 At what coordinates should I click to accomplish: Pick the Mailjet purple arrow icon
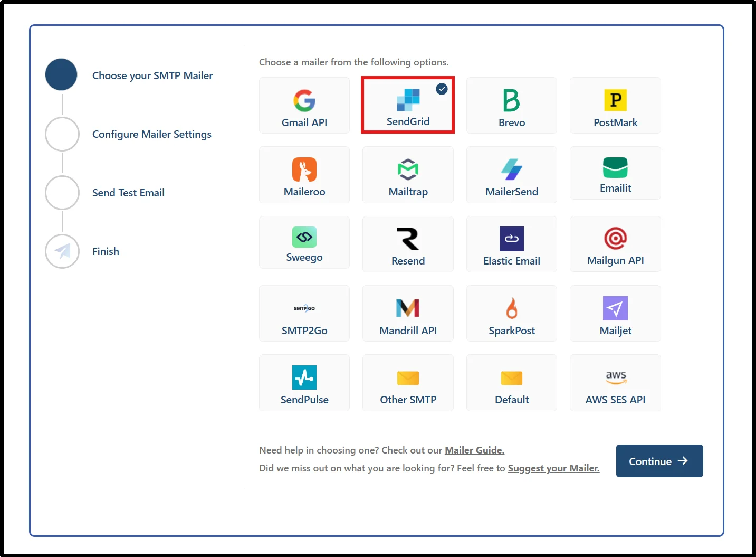(615, 308)
